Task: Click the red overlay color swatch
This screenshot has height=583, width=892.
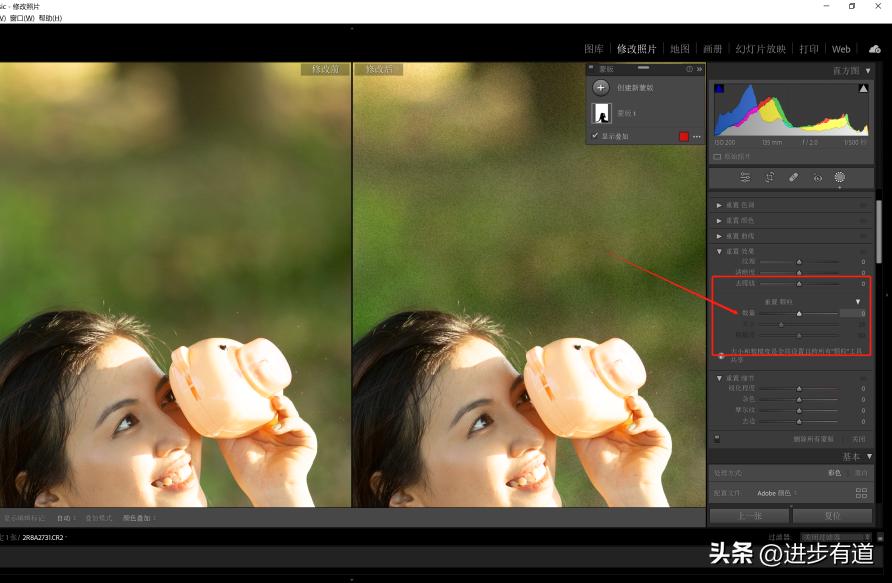Action: point(684,137)
